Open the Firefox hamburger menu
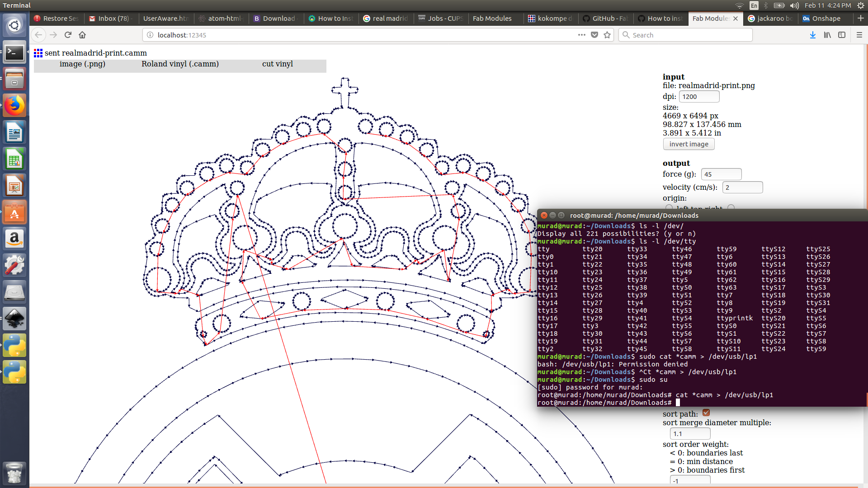Viewport: 868px width, 488px height. tap(859, 35)
